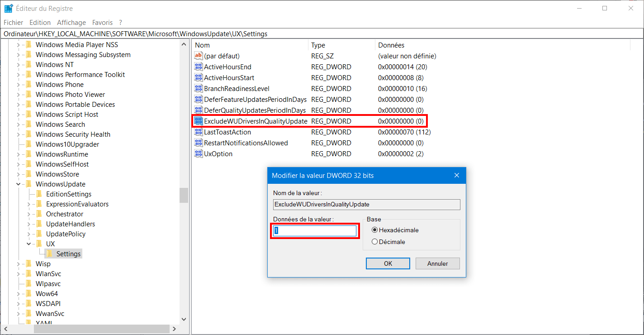
Task: Click the Windows NT folder icon
Action: tap(29, 64)
